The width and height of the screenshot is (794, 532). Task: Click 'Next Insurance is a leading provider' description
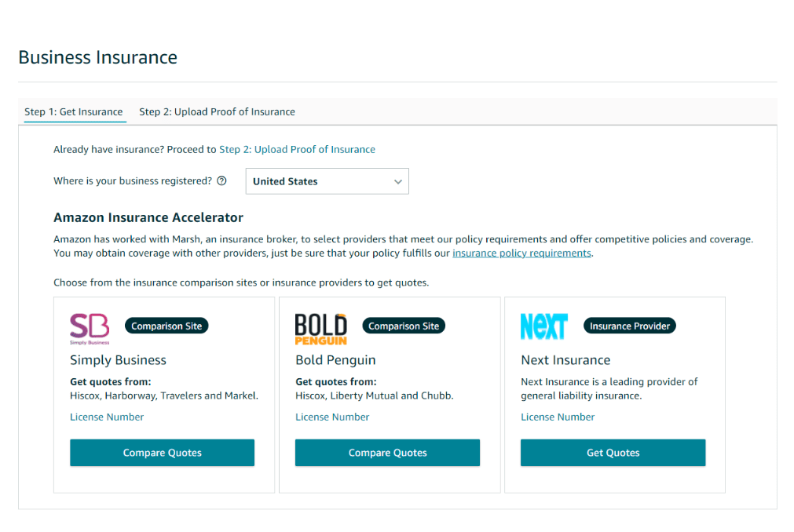[x=609, y=388]
